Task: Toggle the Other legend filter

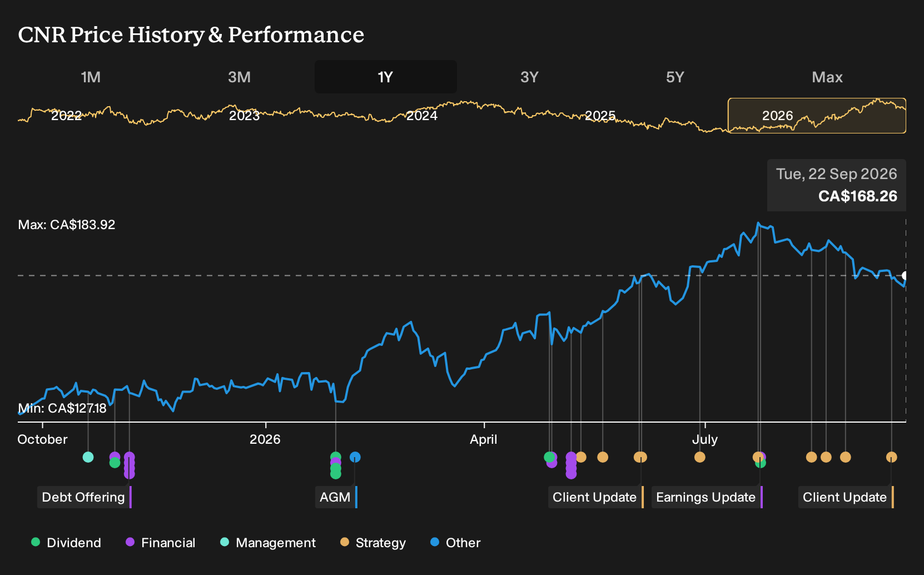Action: (455, 543)
